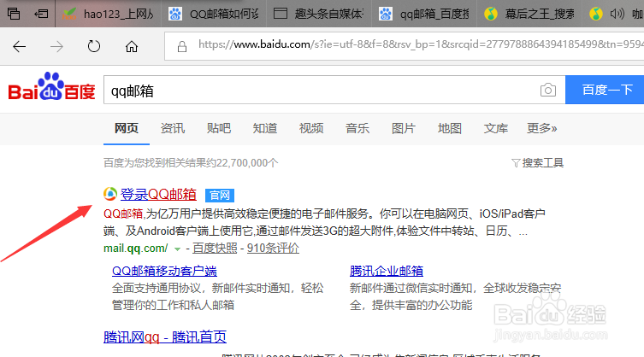Open 腾讯网qq - 腾讯首页 result
644x357 pixels.
(x=165, y=337)
